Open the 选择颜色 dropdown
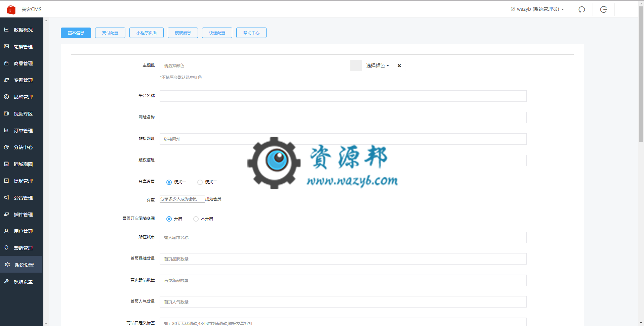This screenshot has height=326, width=644. click(377, 65)
